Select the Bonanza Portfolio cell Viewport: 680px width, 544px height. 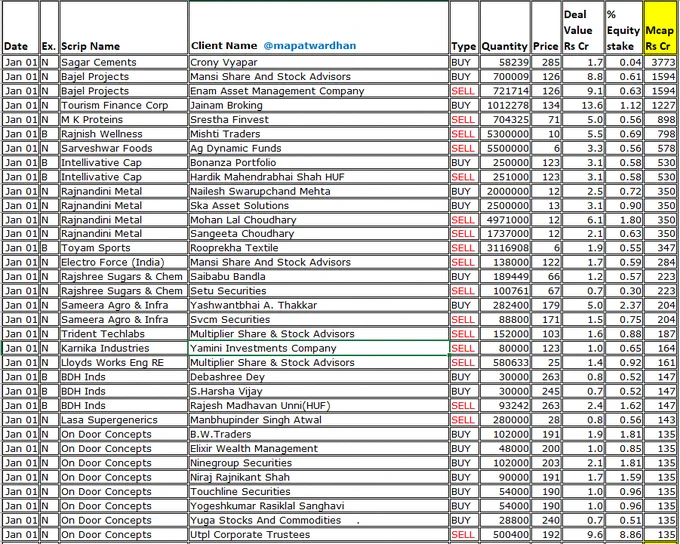tap(319, 162)
